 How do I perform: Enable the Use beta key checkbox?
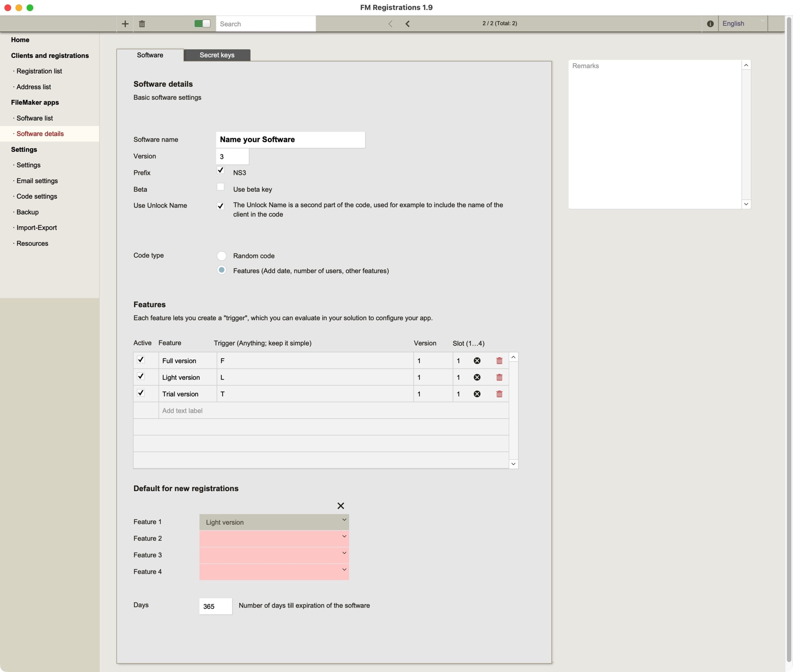[220, 187]
